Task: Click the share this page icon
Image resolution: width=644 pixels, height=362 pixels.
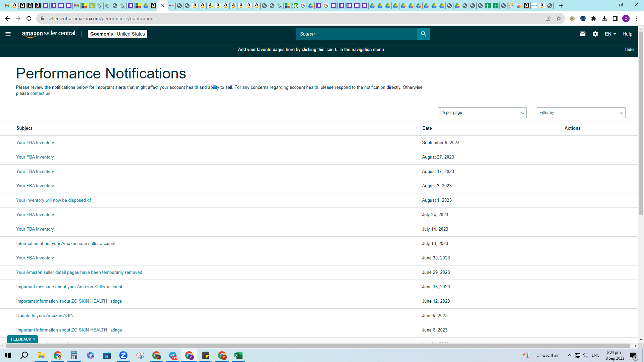Action: click(x=548, y=18)
